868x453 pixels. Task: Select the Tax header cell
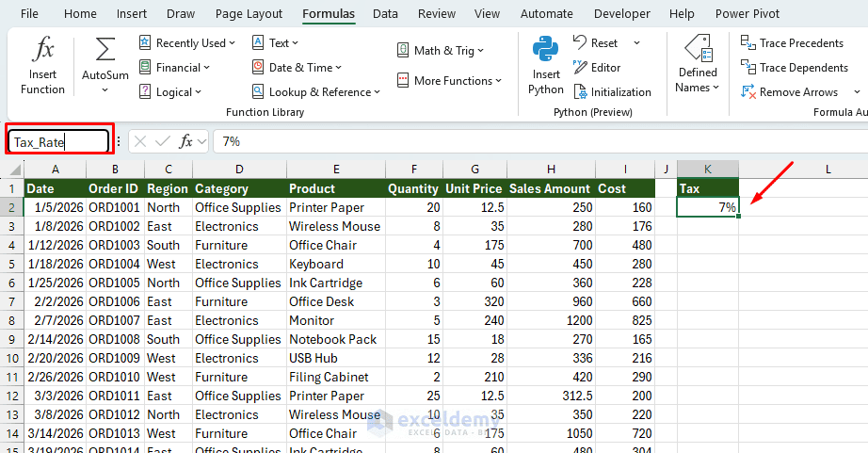coord(707,188)
